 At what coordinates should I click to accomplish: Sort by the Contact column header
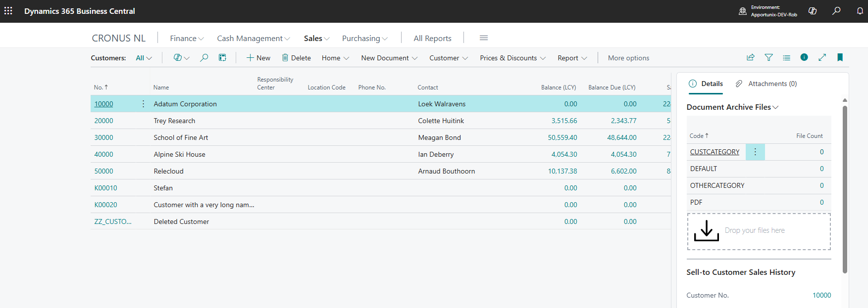(x=428, y=88)
